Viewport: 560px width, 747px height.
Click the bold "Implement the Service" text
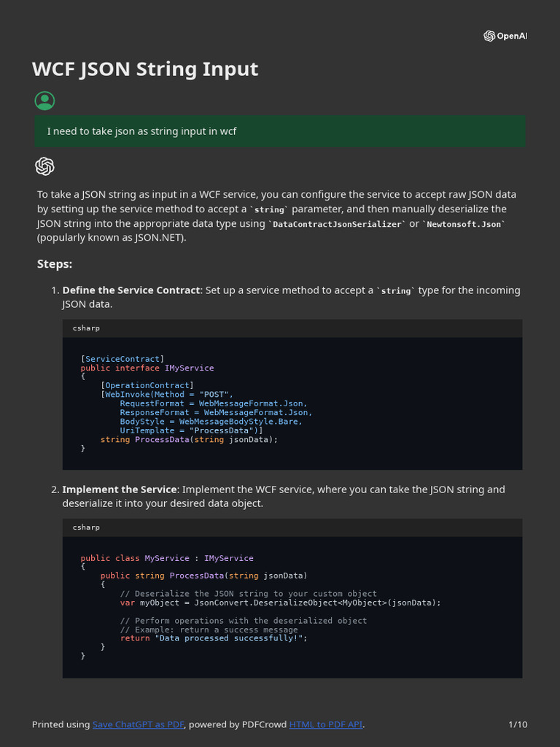[120, 489]
